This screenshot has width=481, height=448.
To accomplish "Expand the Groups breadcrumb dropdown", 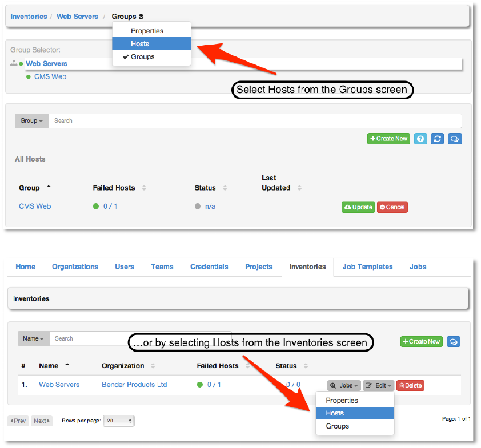I will (x=127, y=17).
